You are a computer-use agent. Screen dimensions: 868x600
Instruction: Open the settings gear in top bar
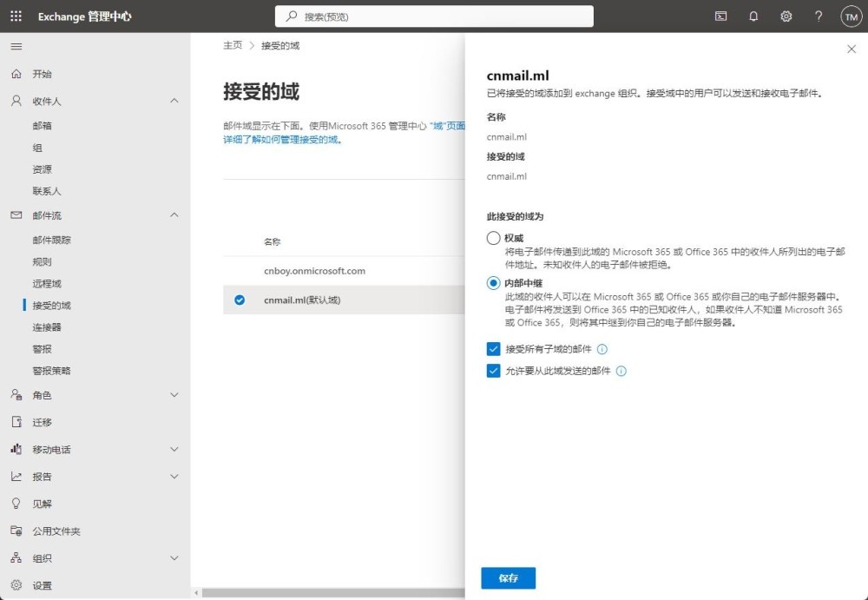point(786,16)
